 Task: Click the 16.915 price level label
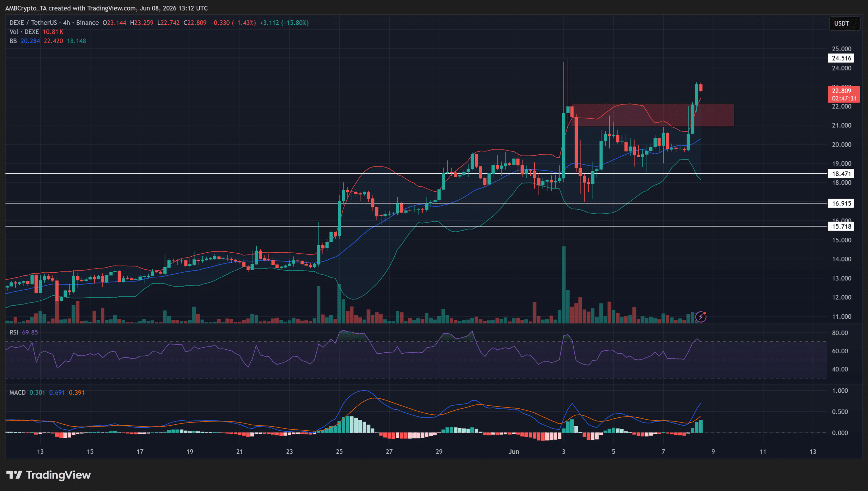click(841, 203)
